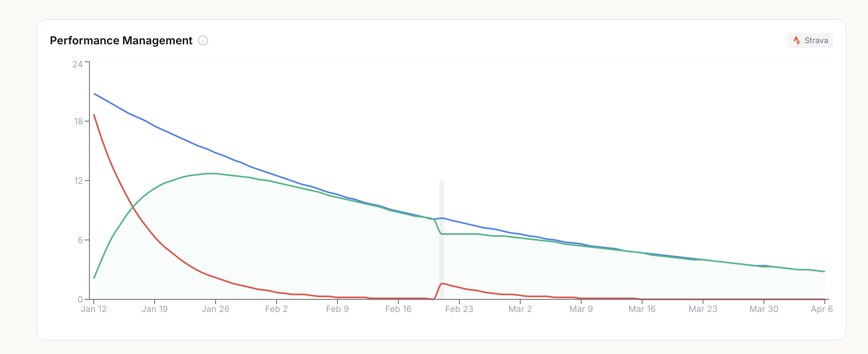Click the Performance Management title
The height and width of the screenshot is (354, 868).
(x=121, y=40)
